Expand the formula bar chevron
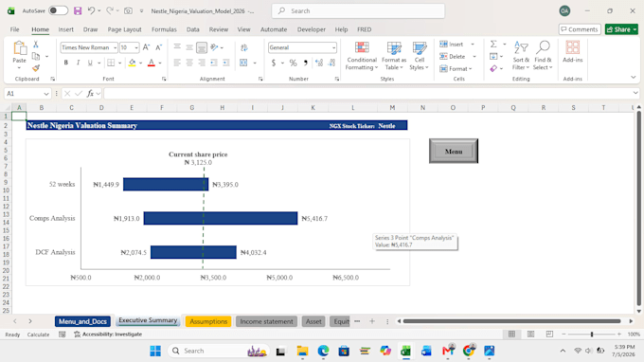This screenshot has width=644, height=362. coord(635,93)
